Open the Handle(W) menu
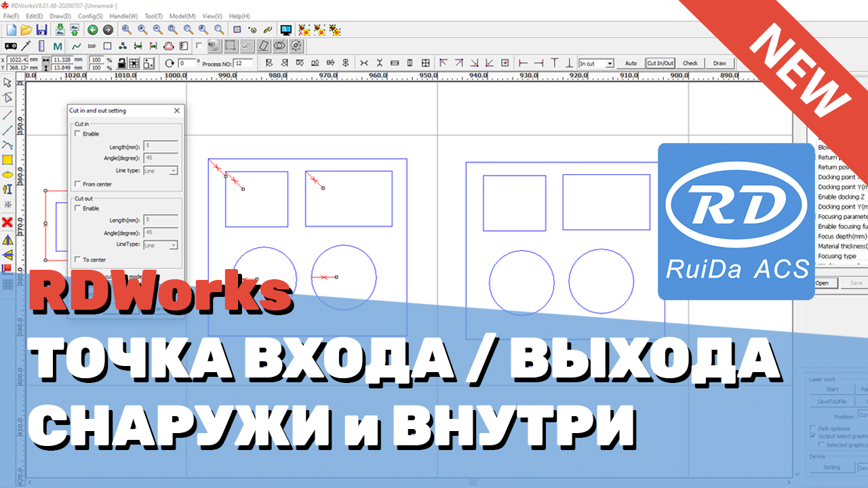868x488 pixels. pyautogui.click(x=123, y=16)
